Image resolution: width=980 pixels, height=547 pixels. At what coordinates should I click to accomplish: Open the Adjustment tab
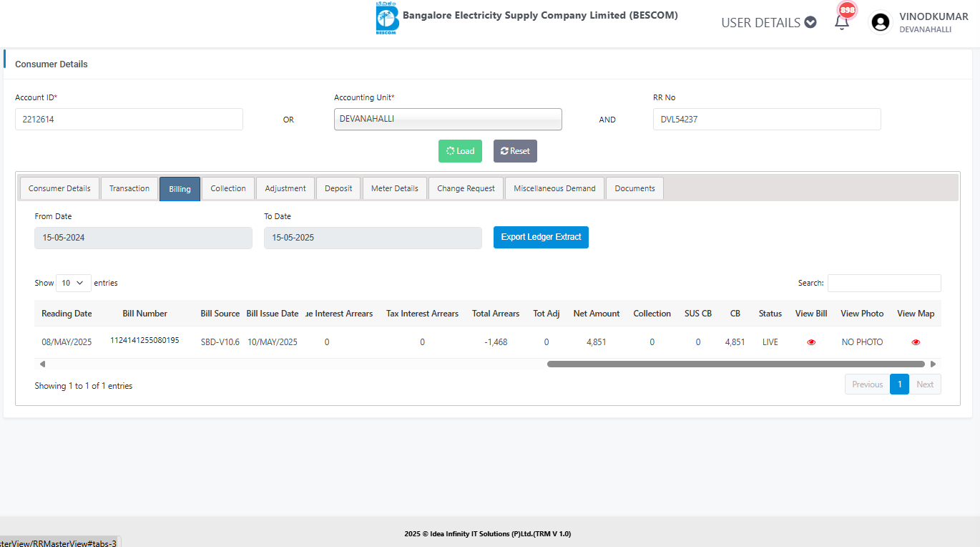tap(285, 188)
